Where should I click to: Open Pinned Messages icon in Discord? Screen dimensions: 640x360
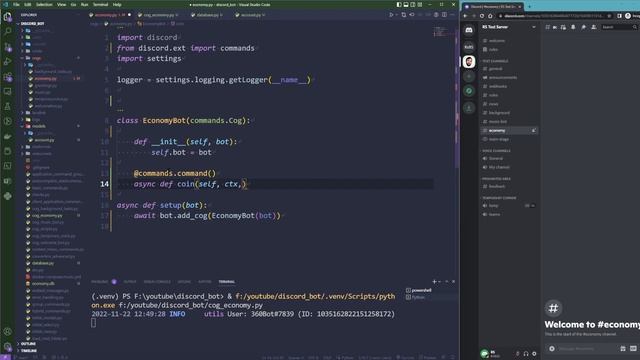[x=583, y=27]
